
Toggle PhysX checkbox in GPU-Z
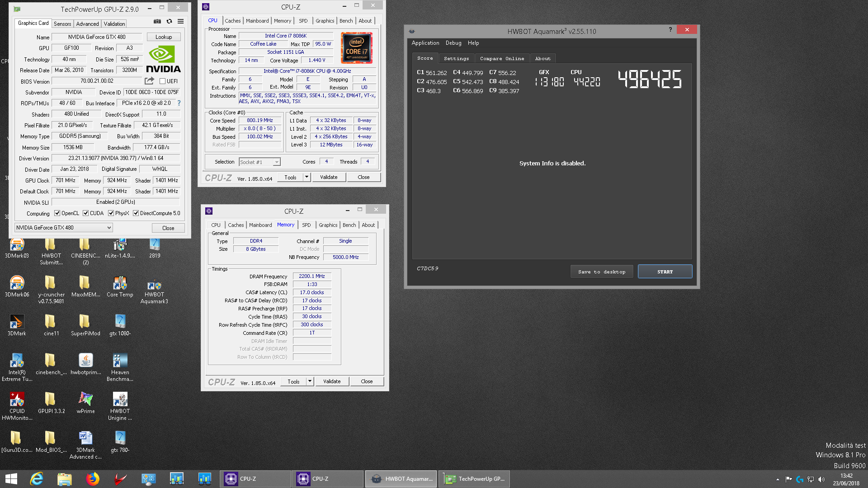coord(111,213)
